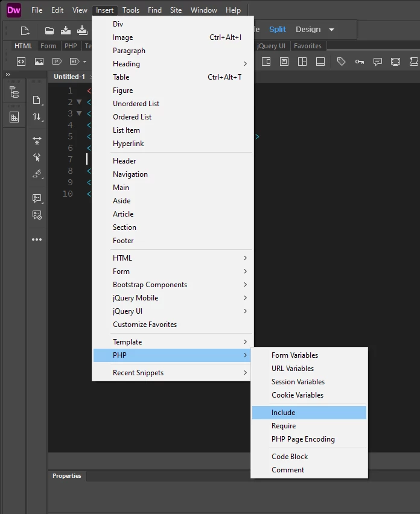Select Session Variables in PHP submenu
The height and width of the screenshot is (514, 420).
click(x=309, y=382)
